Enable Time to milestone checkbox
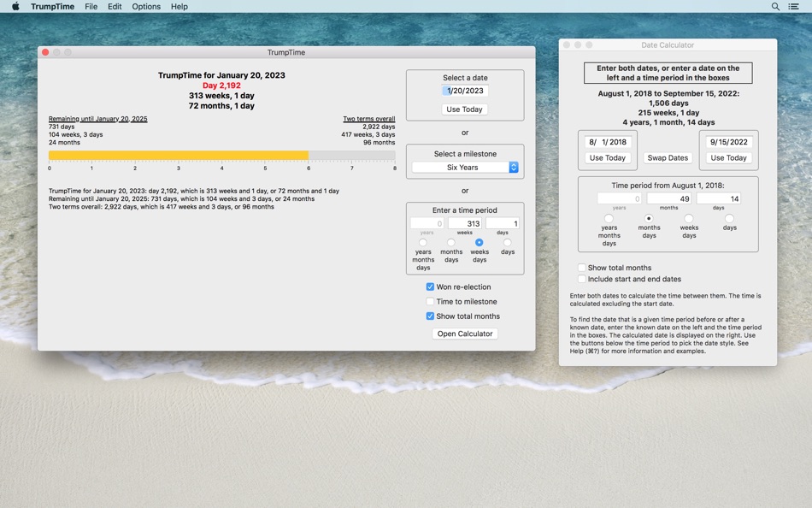Image resolution: width=812 pixels, height=508 pixels. (430, 301)
